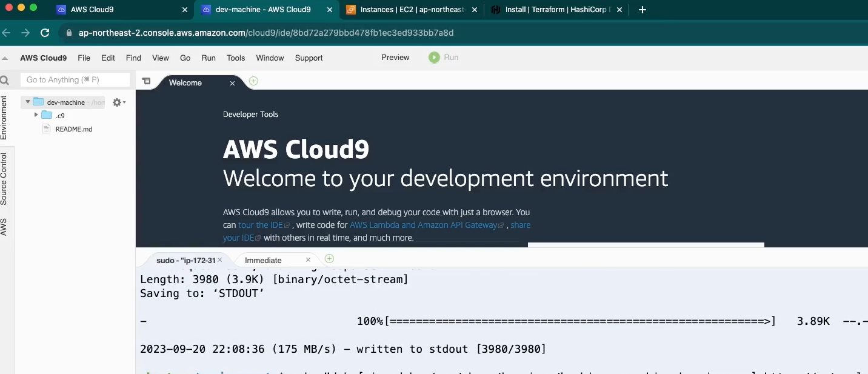Click the wget download progress bar
Viewport: 868px width, 374px height.
coord(580,321)
